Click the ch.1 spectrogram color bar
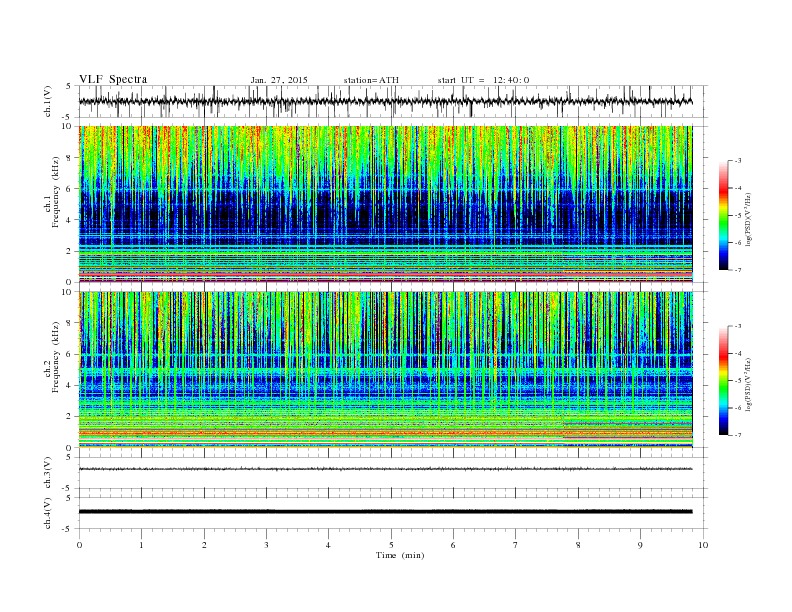792x612 pixels. pos(723,215)
